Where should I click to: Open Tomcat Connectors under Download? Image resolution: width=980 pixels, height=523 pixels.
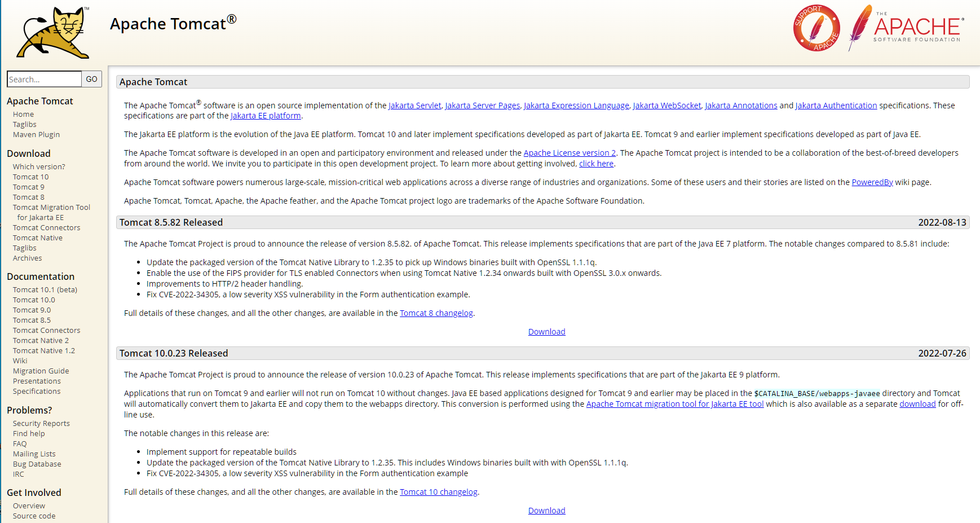tap(47, 227)
